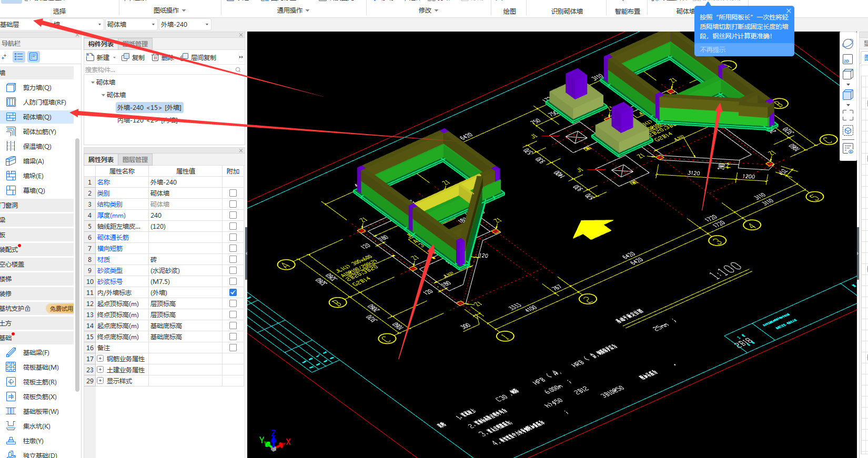Select the 幕墙(Q) curtain wall icon
Image resolution: width=868 pixels, height=458 pixels.
click(11, 191)
